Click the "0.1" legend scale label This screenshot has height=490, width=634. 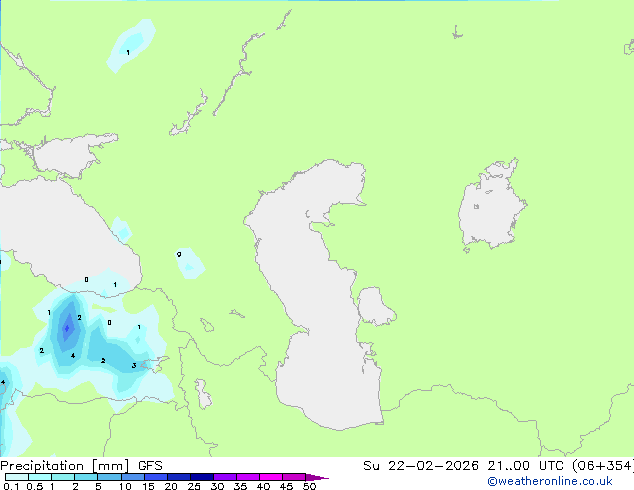click(11, 486)
